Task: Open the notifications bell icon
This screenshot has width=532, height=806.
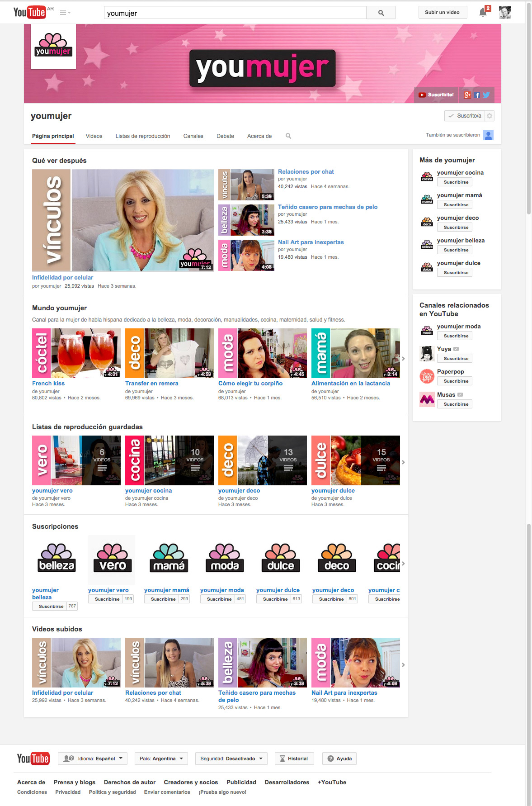Action: [483, 12]
